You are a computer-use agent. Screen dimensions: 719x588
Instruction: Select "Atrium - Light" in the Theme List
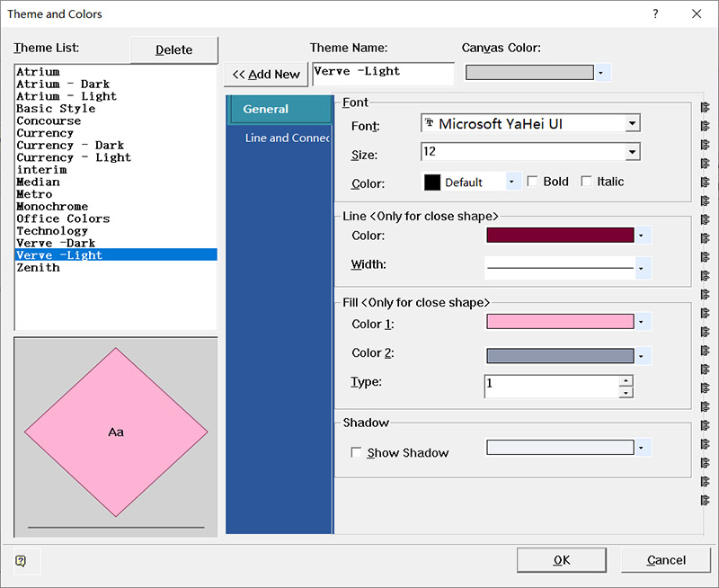116,96
